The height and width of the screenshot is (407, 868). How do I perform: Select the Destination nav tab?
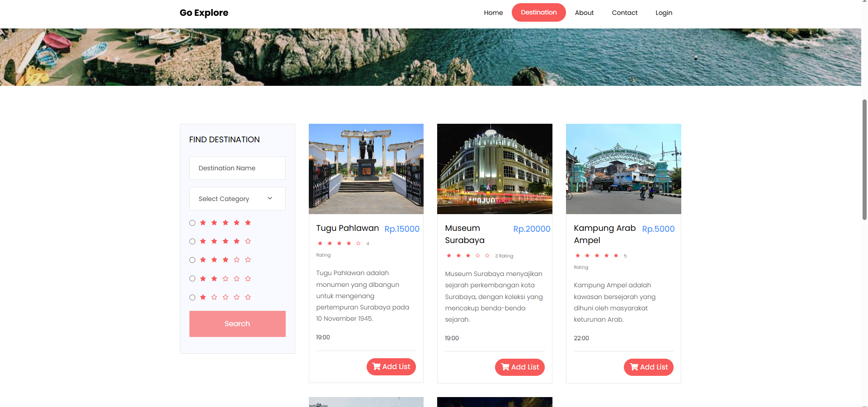pos(538,13)
